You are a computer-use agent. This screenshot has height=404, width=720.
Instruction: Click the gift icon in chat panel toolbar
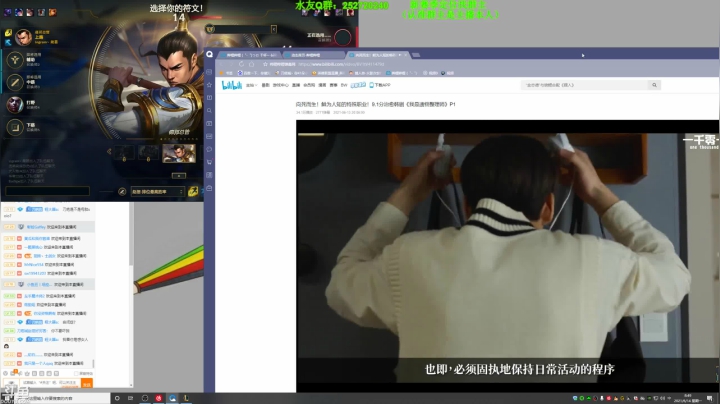click(x=14, y=373)
